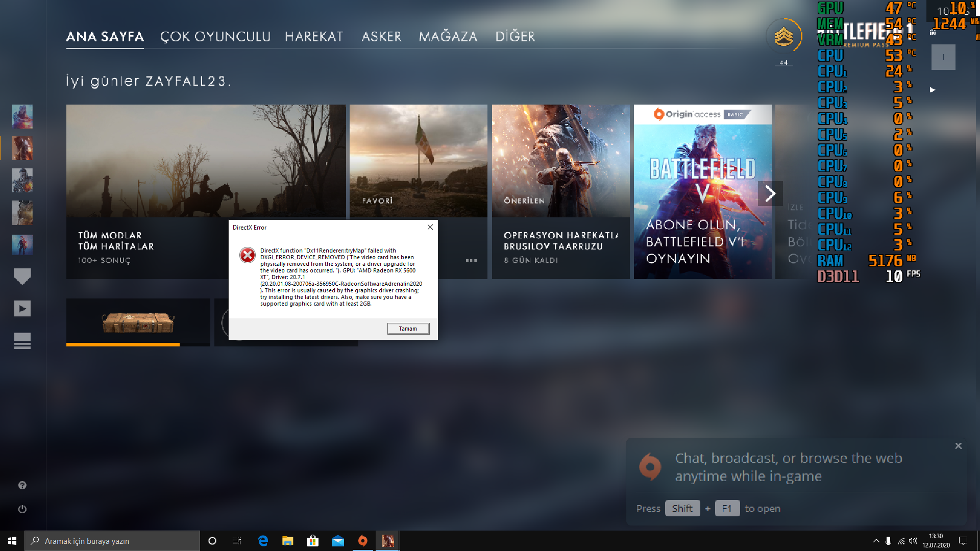This screenshot has width=980, height=551.
Task: Open Task View on taskbar
Action: tap(237, 541)
